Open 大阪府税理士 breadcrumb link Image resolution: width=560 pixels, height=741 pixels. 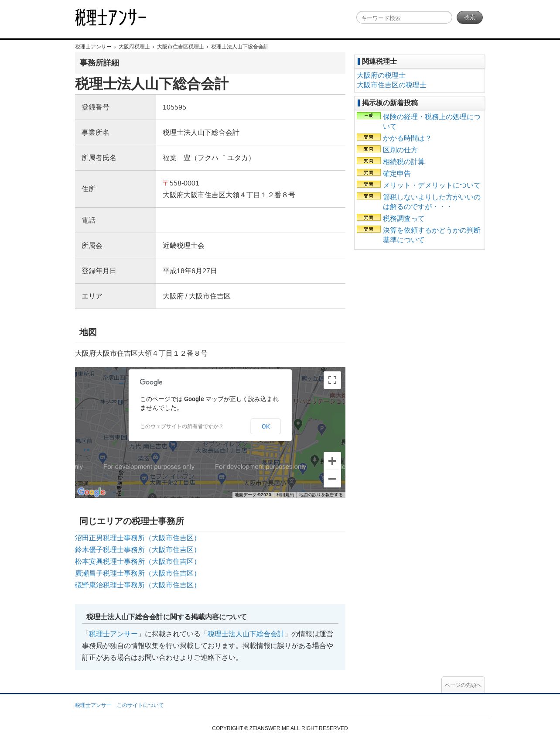134,47
